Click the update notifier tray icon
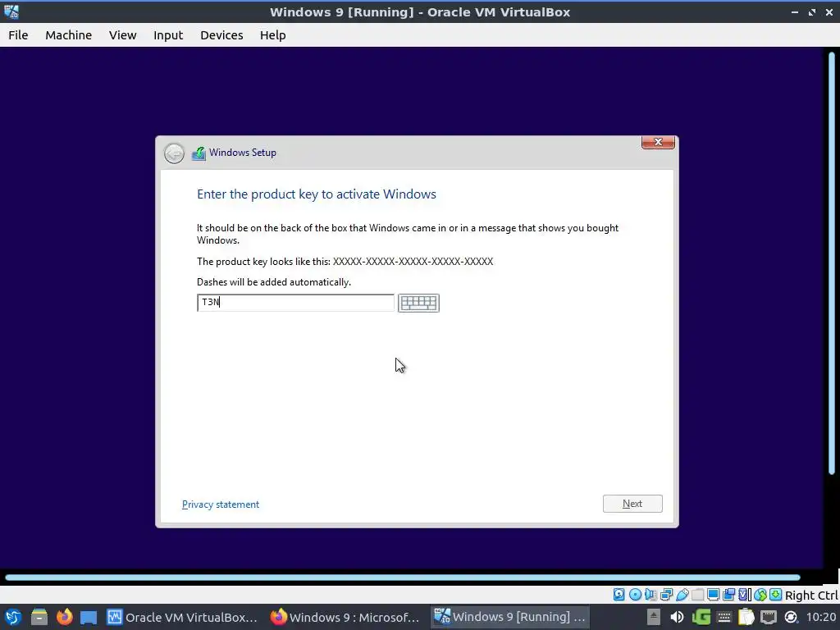This screenshot has width=840, height=630. [791, 617]
